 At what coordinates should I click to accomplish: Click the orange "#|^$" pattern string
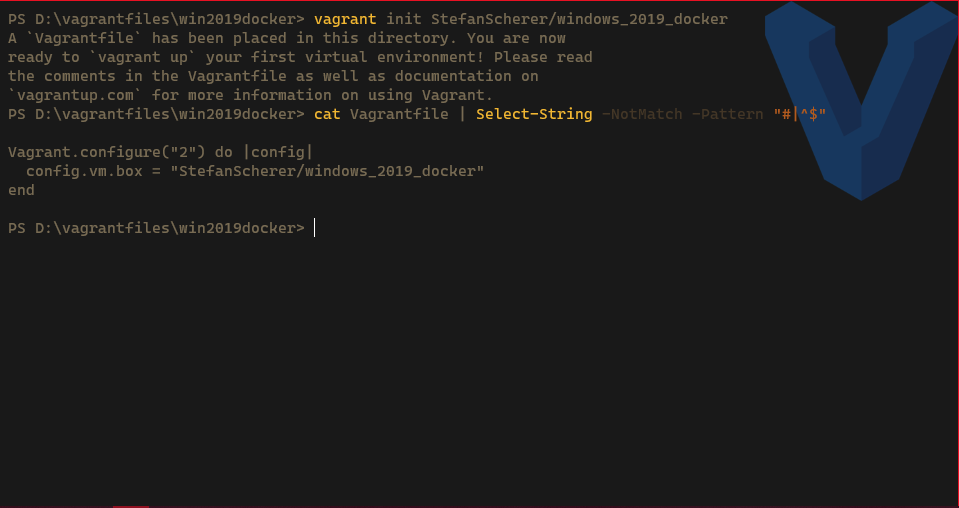[799, 114]
